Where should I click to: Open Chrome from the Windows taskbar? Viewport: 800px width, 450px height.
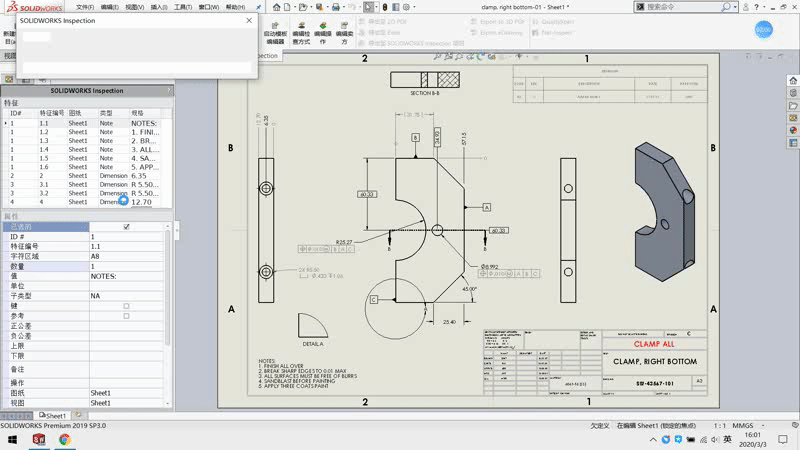pos(65,439)
